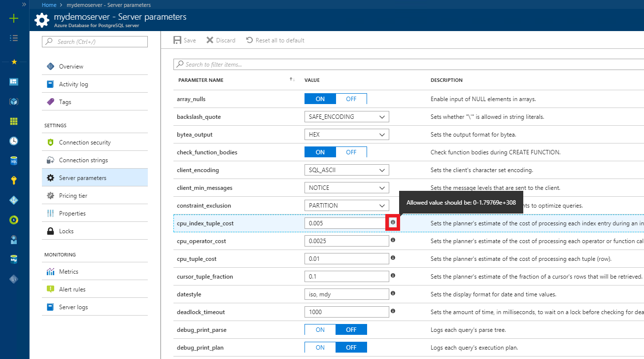Set check_function_bodies to OFF
This screenshot has width=644, height=359.
tap(351, 152)
